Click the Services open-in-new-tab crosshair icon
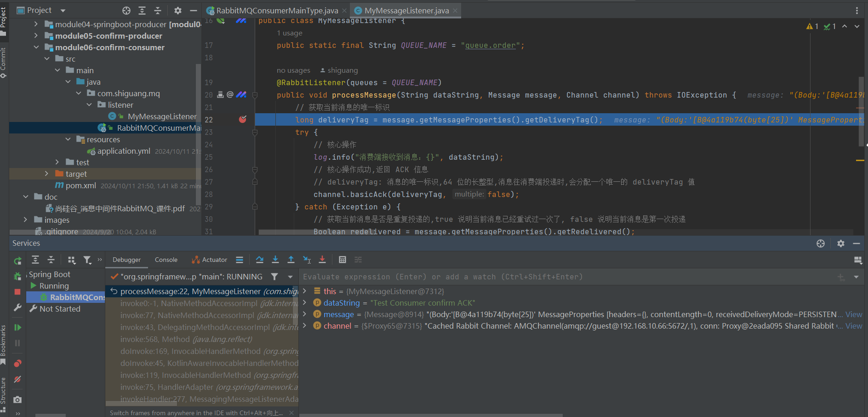The width and height of the screenshot is (868, 417). (x=821, y=243)
